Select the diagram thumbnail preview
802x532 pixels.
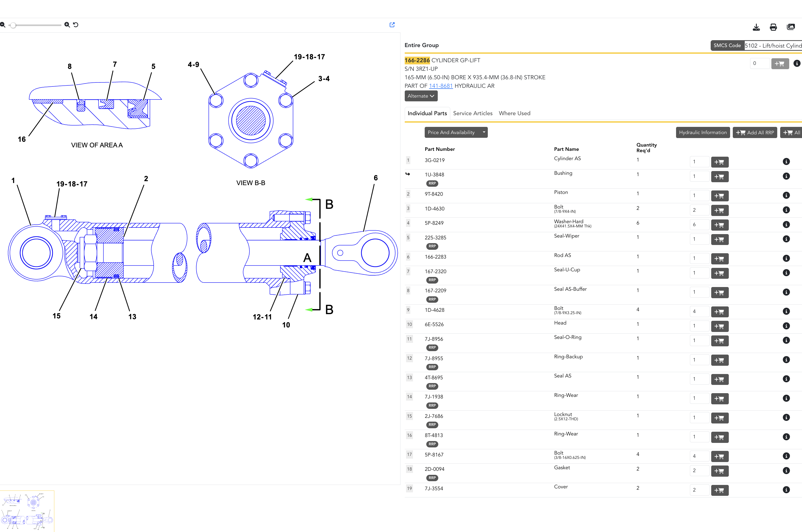point(27,511)
